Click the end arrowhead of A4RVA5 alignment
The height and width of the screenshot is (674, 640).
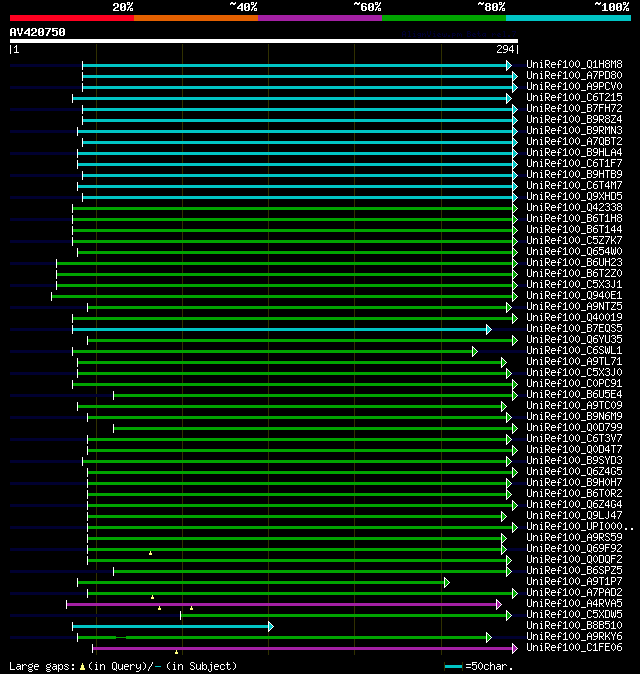[x=499, y=604]
